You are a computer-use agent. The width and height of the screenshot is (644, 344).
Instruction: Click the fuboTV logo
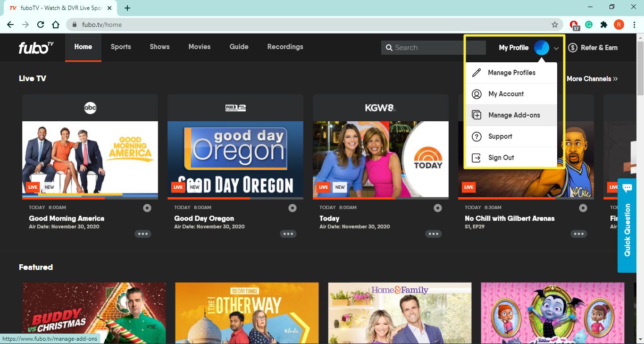point(36,47)
